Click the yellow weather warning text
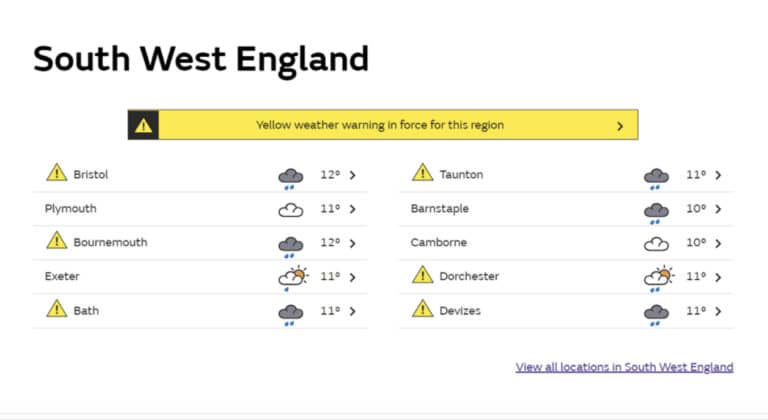The image size is (768, 420). point(380,125)
